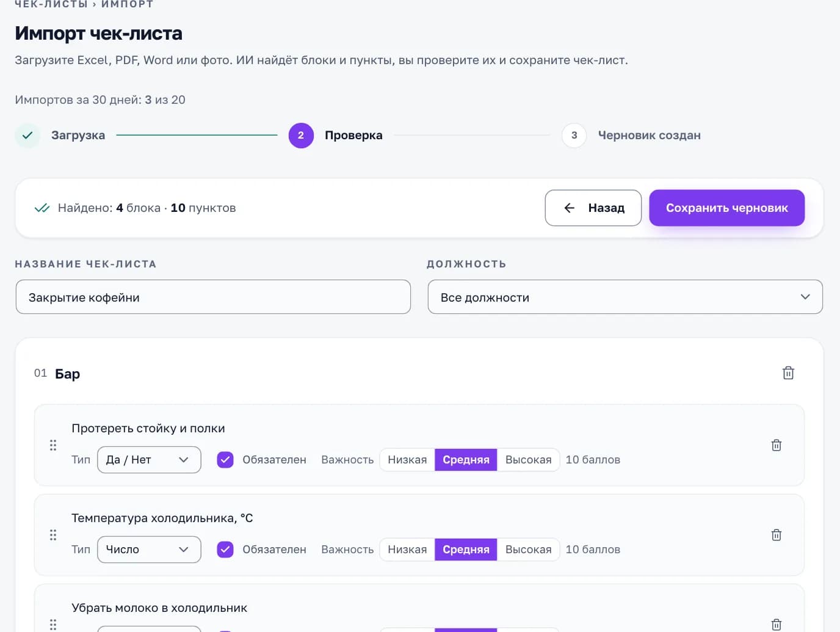The width and height of the screenshot is (840, 632).
Task: Set Низкая importance for Протереть стойку и полки
Action: point(407,460)
